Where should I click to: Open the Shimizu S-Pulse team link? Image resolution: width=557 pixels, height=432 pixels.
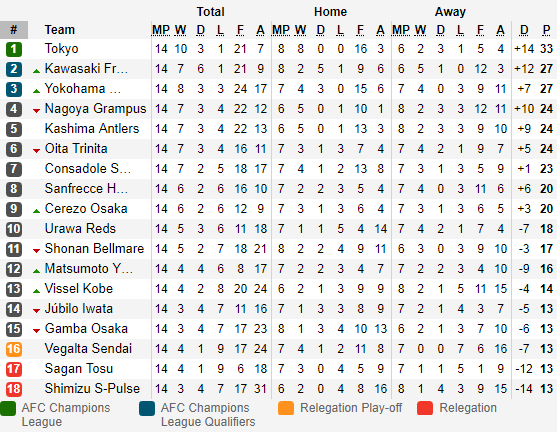pyautogui.click(x=92, y=389)
